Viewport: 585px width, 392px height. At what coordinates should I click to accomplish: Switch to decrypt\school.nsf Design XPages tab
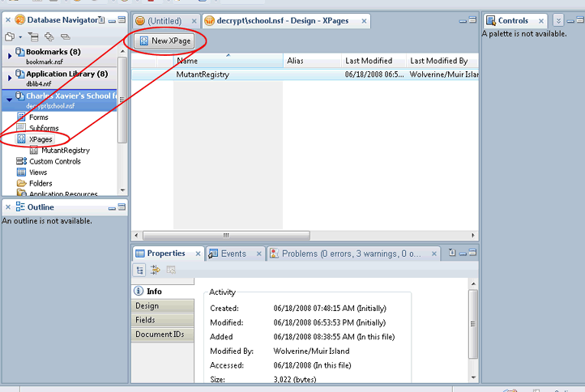coord(283,21)
